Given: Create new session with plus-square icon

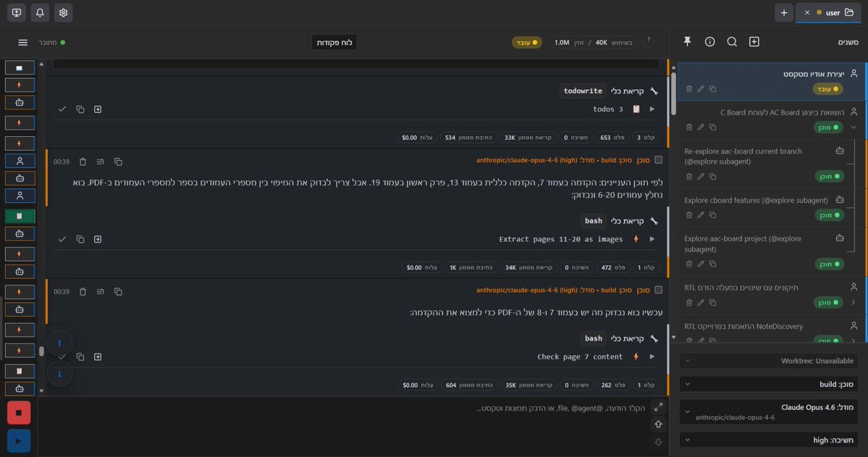Looking at the screenshot, I should click(754, 41).
